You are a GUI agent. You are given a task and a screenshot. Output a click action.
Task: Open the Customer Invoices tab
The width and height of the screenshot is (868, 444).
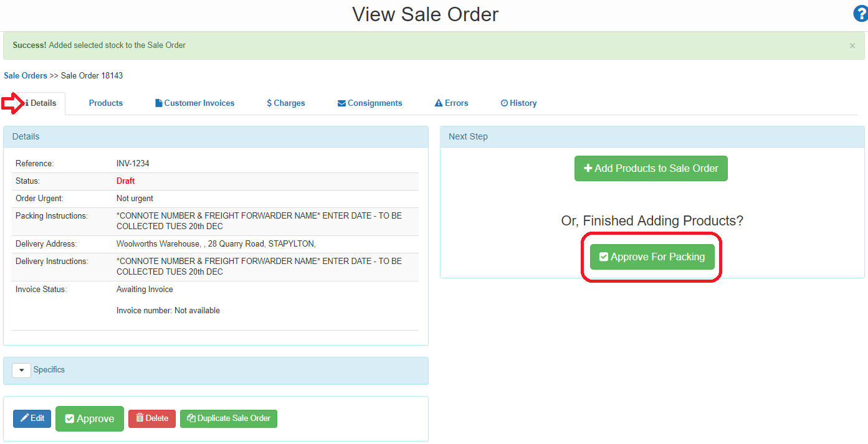tap(195, 103)
